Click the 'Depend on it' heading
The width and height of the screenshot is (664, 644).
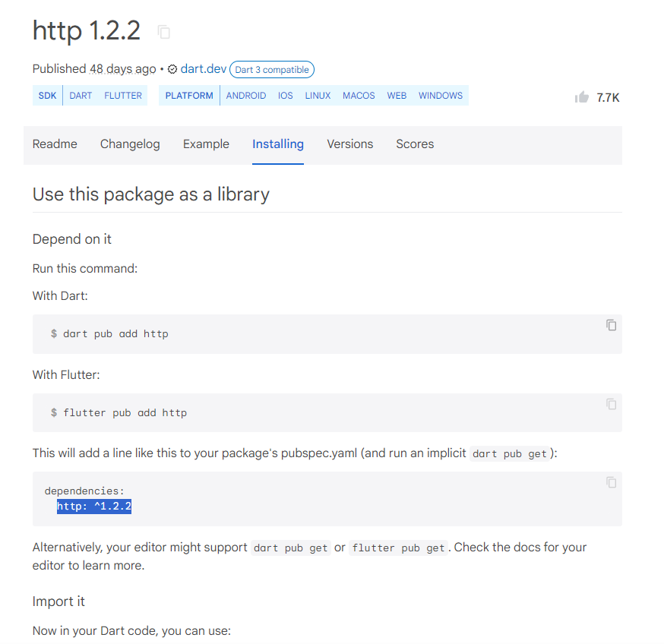tap(72, 238)
